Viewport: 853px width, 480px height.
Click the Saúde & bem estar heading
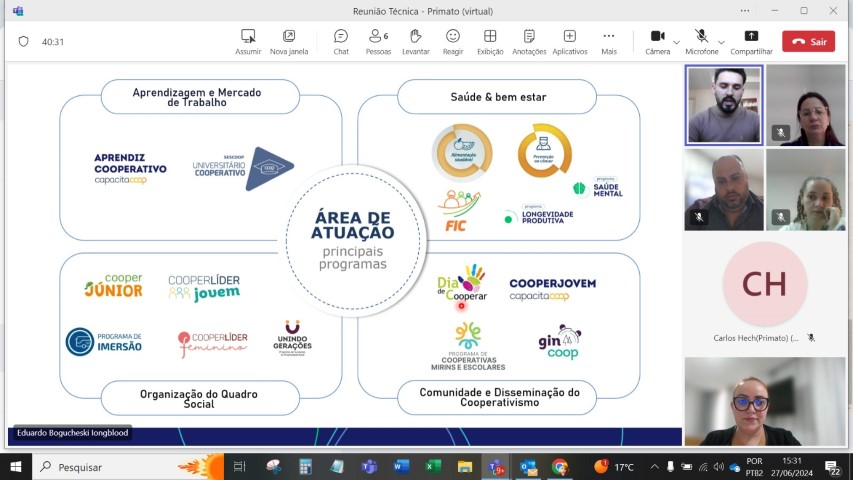(x=498, y=97)
